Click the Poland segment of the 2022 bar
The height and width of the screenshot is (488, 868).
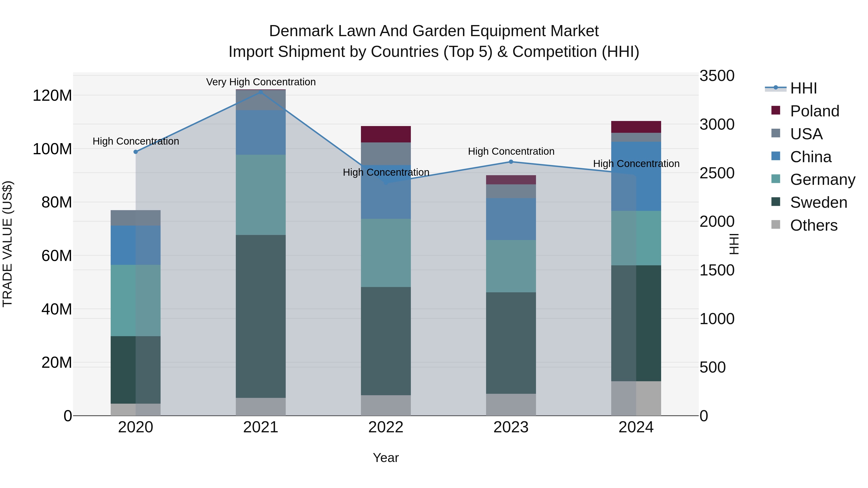coord(386,134)
